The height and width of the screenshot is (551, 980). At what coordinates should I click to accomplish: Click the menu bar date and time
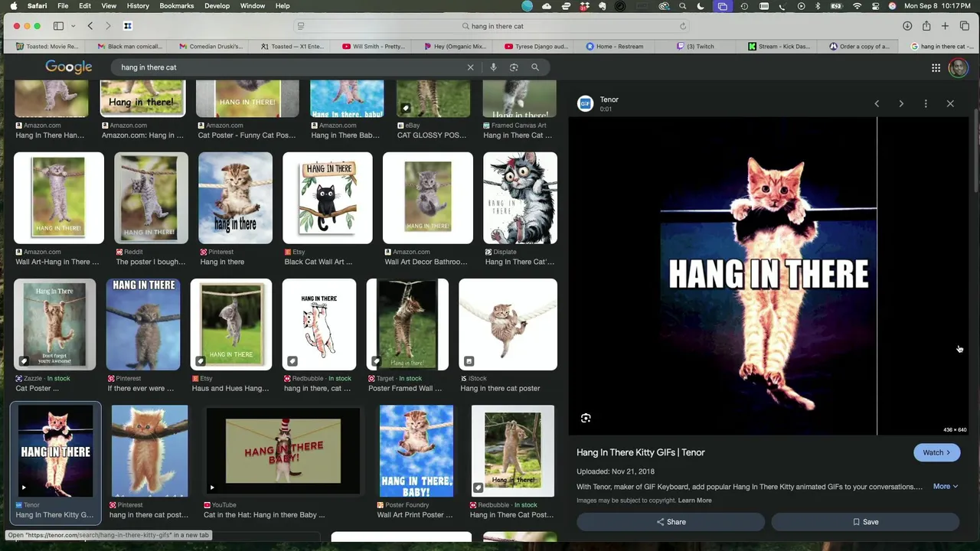tap(937, 6)
